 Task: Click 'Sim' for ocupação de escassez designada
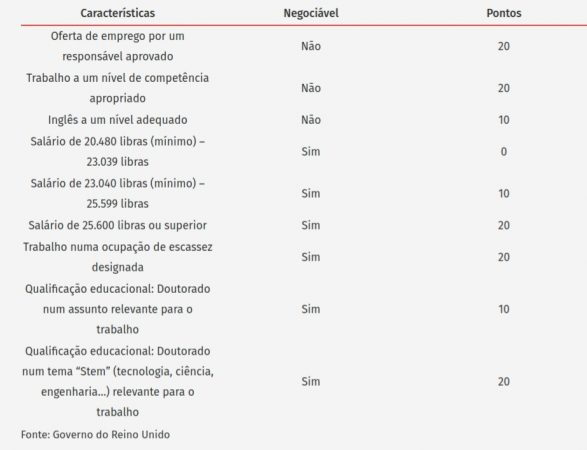pos(311,257)
